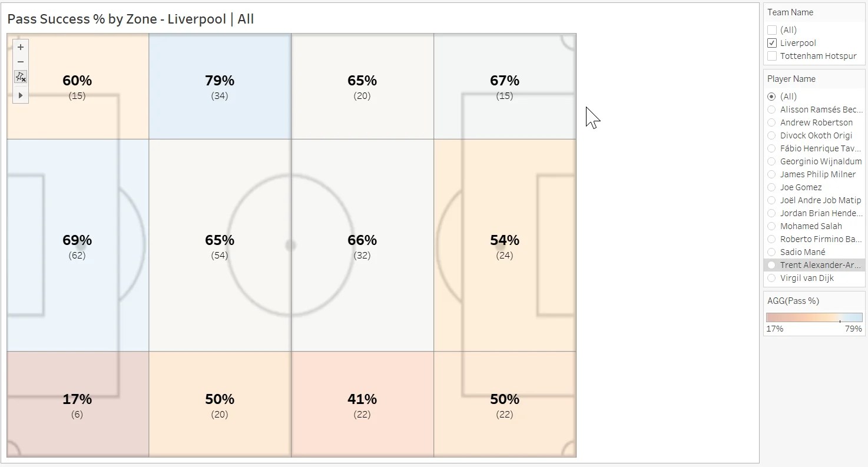
Task: Pick Trent Alexander-Arnold in the player list
Action: [x=771, y=265]
